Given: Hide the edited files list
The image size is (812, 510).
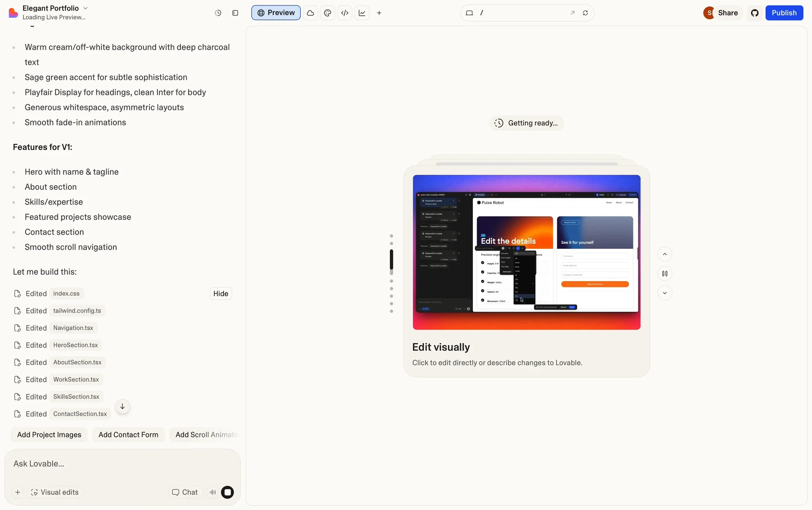Looking at the screenshot, I should [x=220, y=294].
